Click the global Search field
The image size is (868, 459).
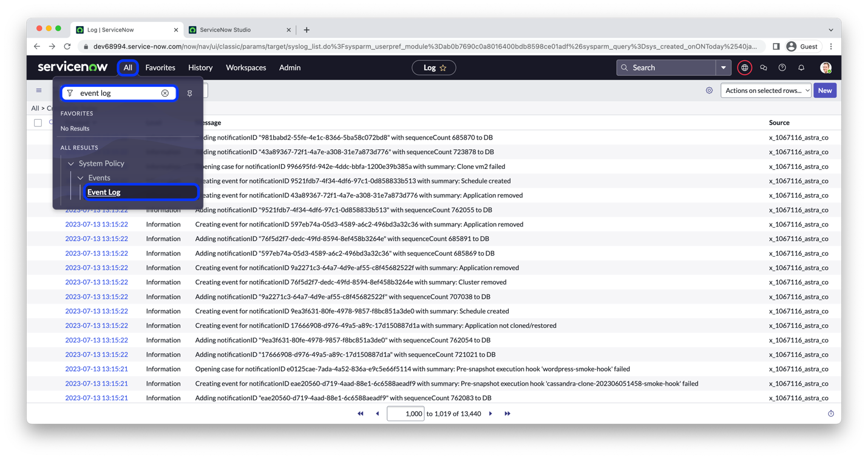(x=666, y=67)
